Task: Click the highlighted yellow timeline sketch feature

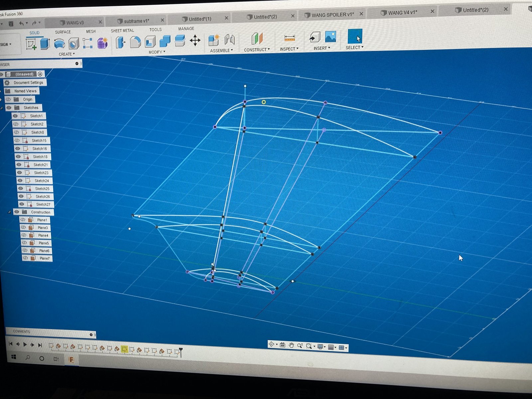Action: coord(124,349)
